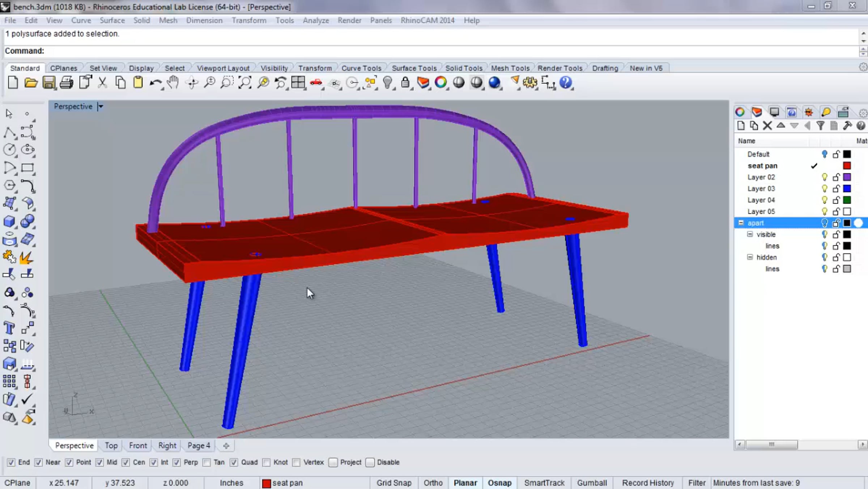Screen dimensions: 868x489
Task: Click the Undo arrow icon
Action: [155, 83]
